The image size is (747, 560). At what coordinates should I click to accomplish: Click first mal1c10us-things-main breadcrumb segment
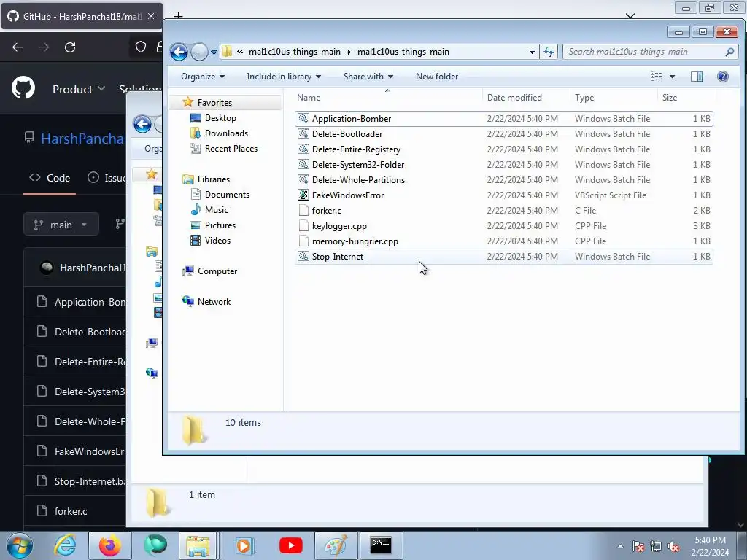[x=295, y=52]
